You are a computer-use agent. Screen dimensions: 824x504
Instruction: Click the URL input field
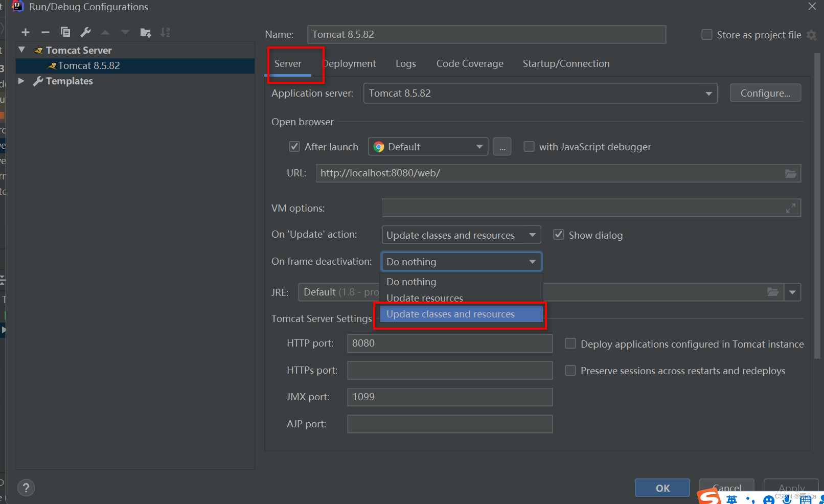pos(558,173)
